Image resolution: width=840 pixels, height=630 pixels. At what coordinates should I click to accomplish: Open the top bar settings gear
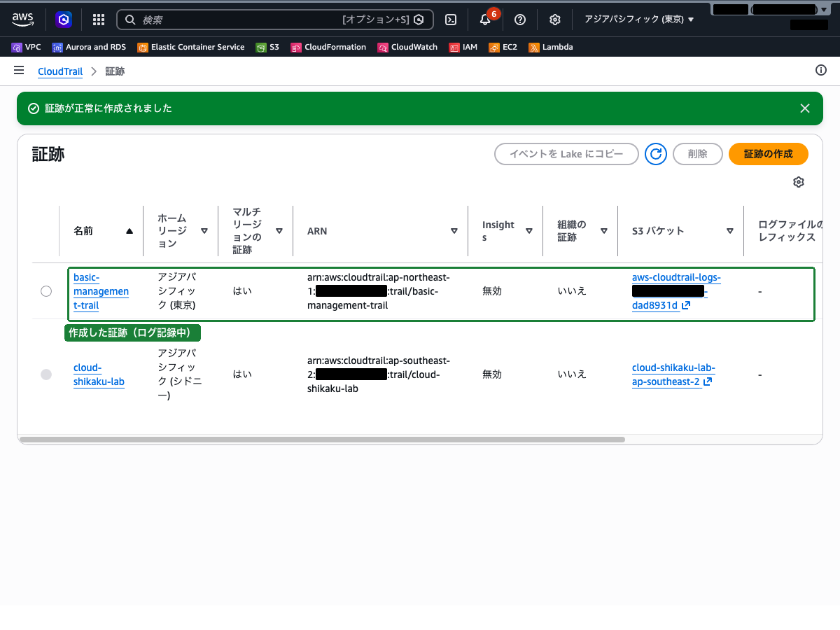click(x=555, y=20)
